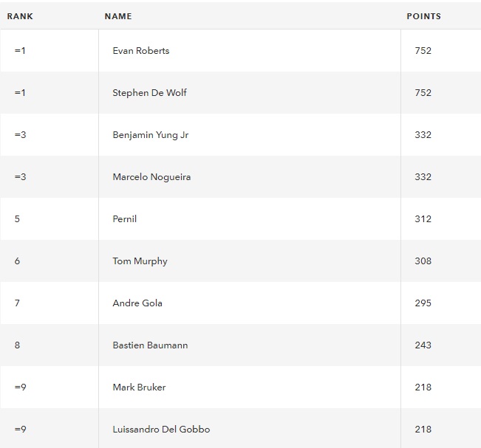Click Evan Roberts' 752 points value
The width and height of the screenshot is (481, 448).
point(423,51)
